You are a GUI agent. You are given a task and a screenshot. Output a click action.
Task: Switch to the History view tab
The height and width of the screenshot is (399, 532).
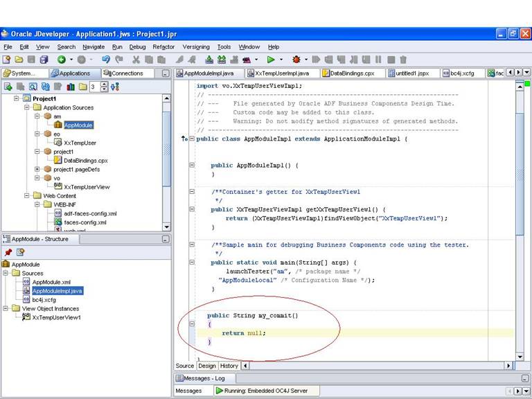coord(229,366)
